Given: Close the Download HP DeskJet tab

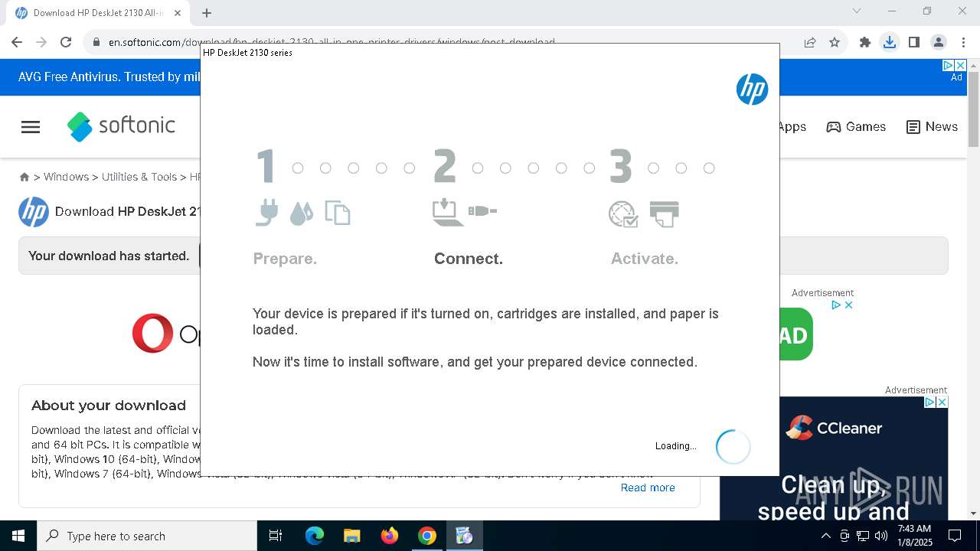Looking at the screenshot, I should point(178,12).
